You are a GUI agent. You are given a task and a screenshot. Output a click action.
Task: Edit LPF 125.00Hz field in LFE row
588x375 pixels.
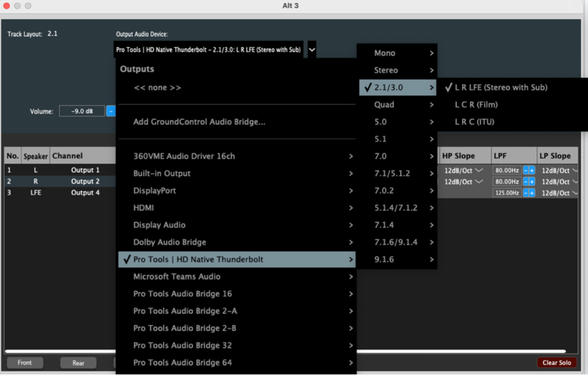point(507,193)
